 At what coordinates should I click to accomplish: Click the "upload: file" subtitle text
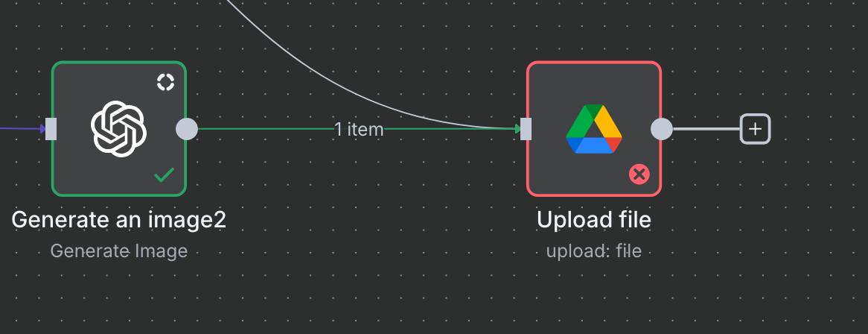(x=594, y=250)
